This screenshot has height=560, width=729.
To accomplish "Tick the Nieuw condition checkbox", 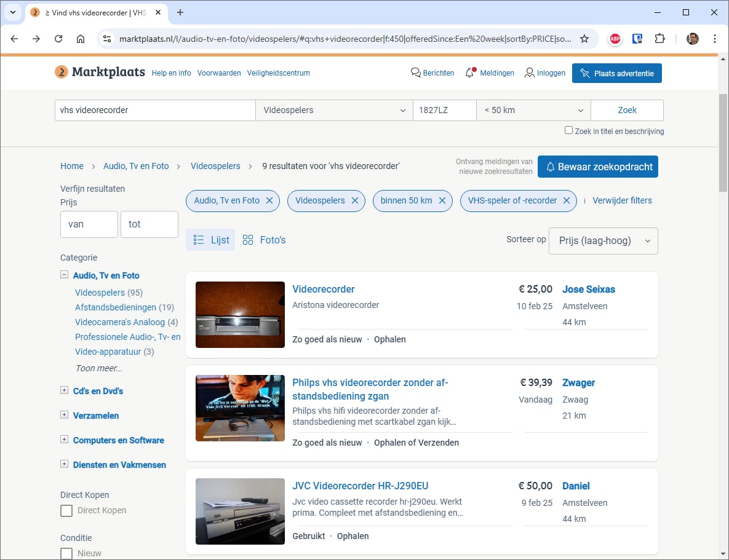I will pyautogui.click(x=66, y=553).
